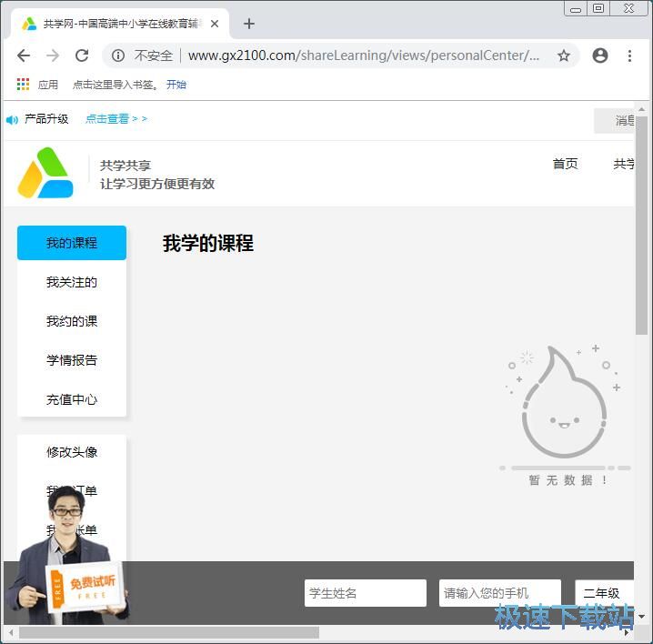653x644 pixels.
Task: Click the 共学共享 slogan text
Action: [126, 166]
